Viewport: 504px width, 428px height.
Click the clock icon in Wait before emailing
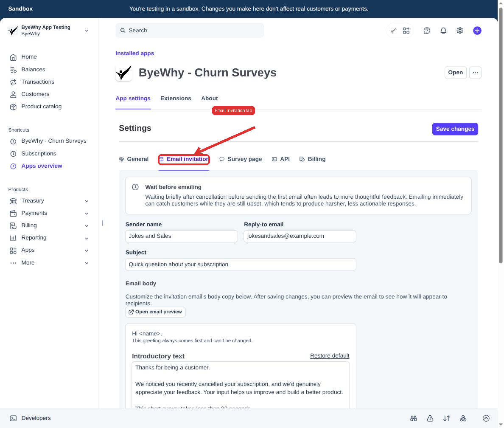tap(136, 187)
